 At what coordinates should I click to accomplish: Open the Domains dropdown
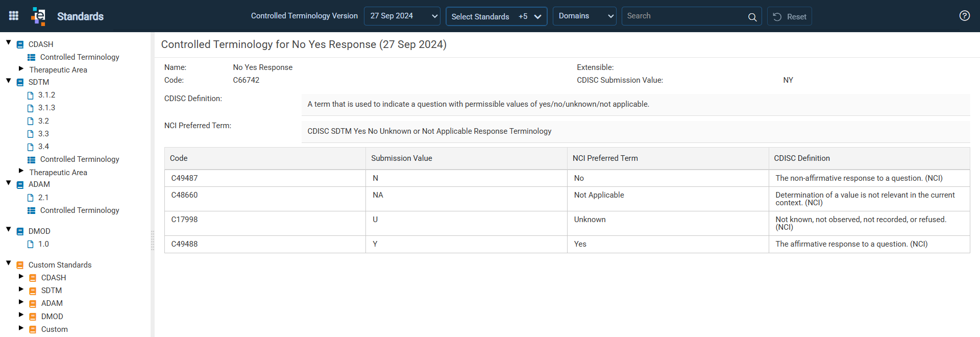click(x=584, y=16)
